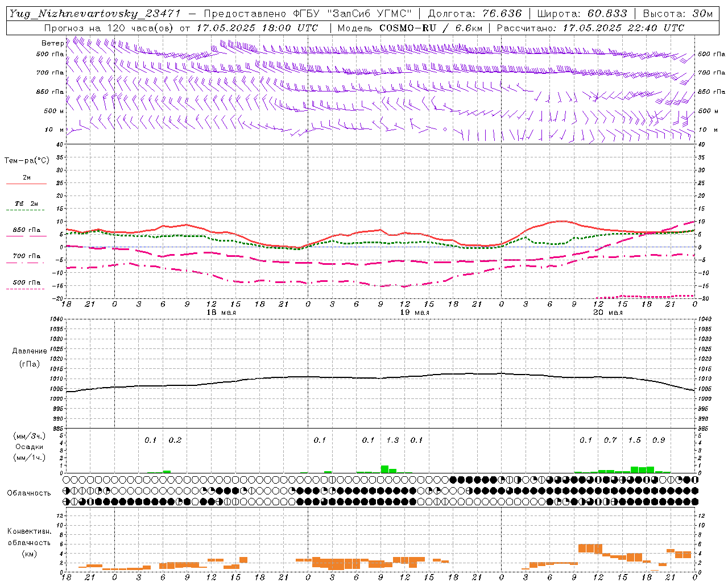Click the 'Давление' pressure panel label

pos(30,351)
